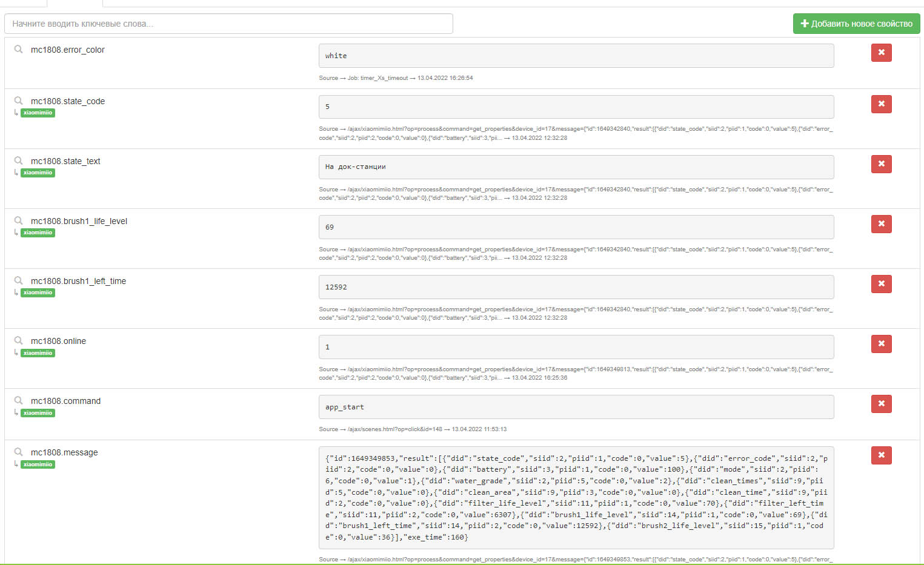Click the value field containing white
Screen dimensions: 924x565
click(x=576, y=56)
